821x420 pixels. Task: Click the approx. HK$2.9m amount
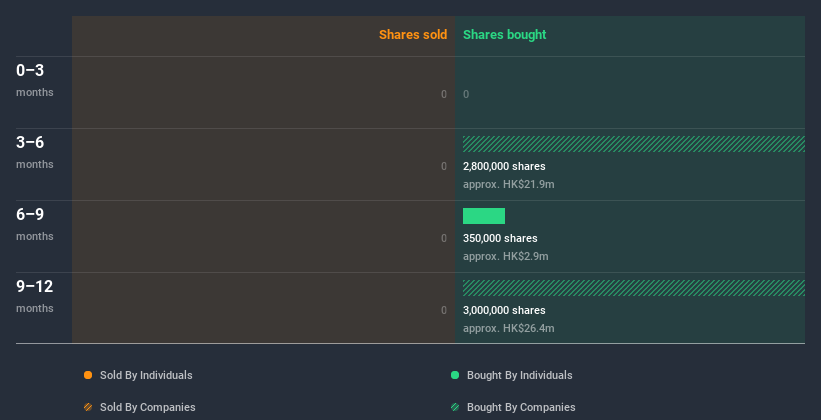(506, 257)
